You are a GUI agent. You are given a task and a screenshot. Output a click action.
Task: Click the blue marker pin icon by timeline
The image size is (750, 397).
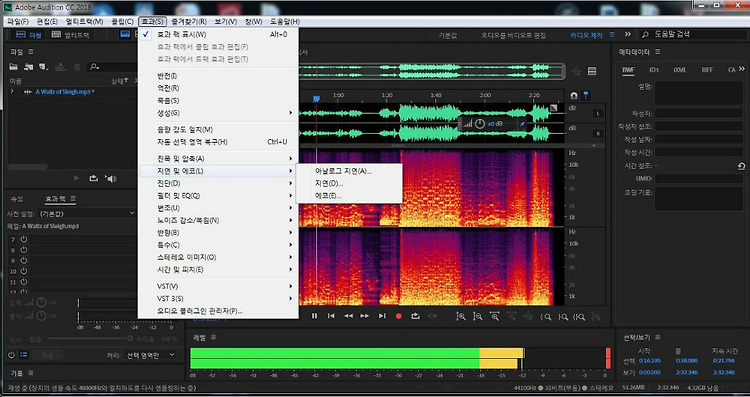pos(585,95)
